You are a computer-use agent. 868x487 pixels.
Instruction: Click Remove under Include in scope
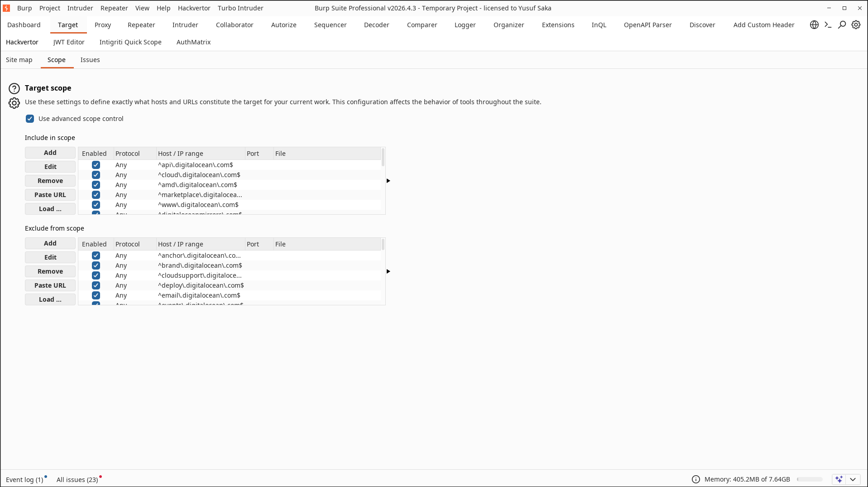(50, 181)
